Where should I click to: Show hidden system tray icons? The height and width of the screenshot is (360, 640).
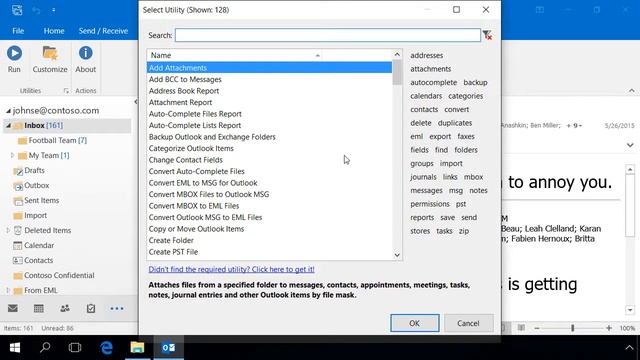tap(629, 348)
